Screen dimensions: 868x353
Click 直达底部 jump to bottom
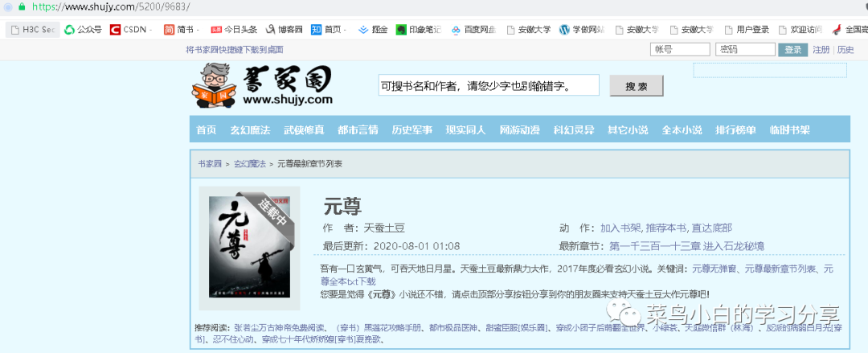[711, 228]
